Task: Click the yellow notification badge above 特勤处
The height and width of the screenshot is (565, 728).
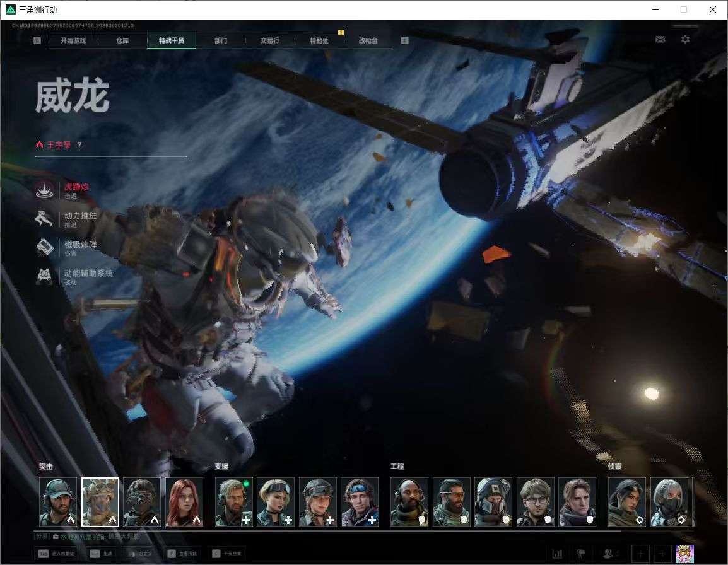Action: 341,33
